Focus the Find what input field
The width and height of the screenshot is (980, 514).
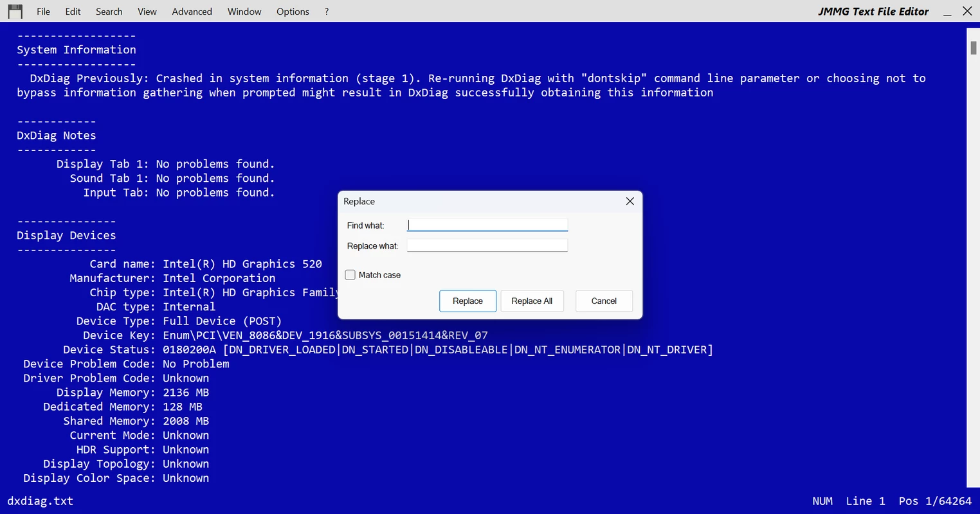tap(487, 225)
